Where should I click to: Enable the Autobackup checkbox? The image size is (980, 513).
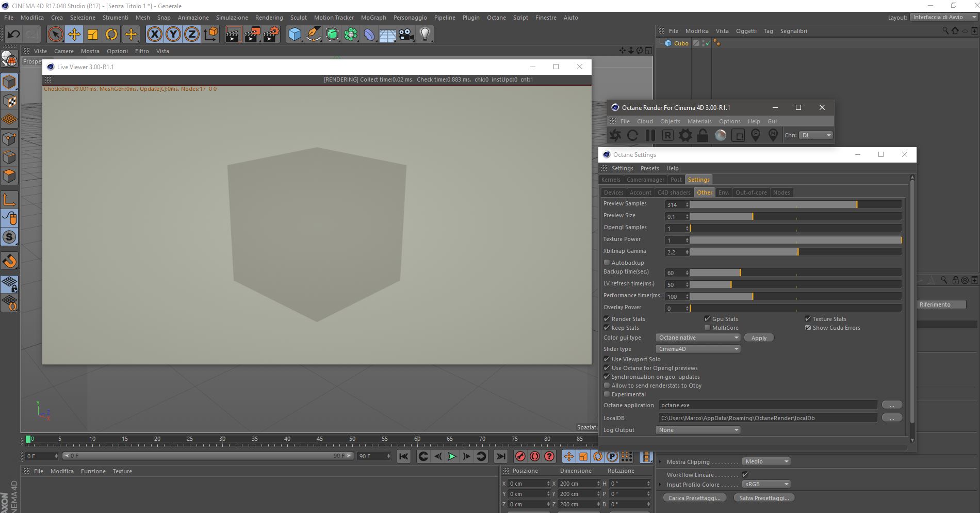607,263
